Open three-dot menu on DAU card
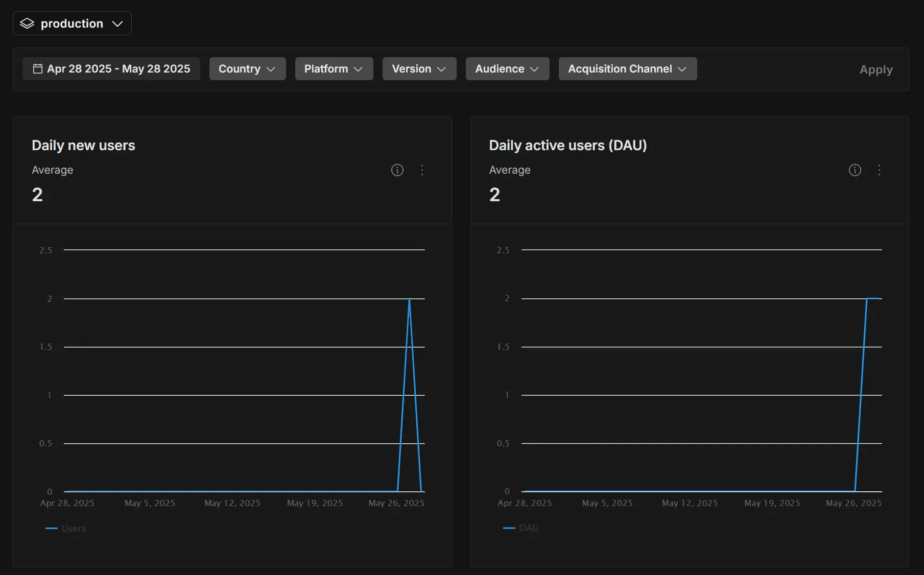The height and width of the screenshot is (575, 924). tap(879, 170)
